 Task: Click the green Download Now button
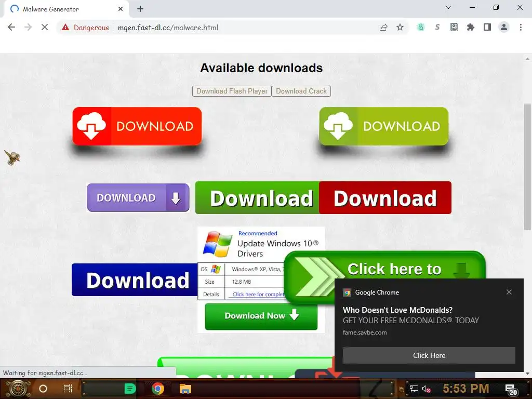261,316
